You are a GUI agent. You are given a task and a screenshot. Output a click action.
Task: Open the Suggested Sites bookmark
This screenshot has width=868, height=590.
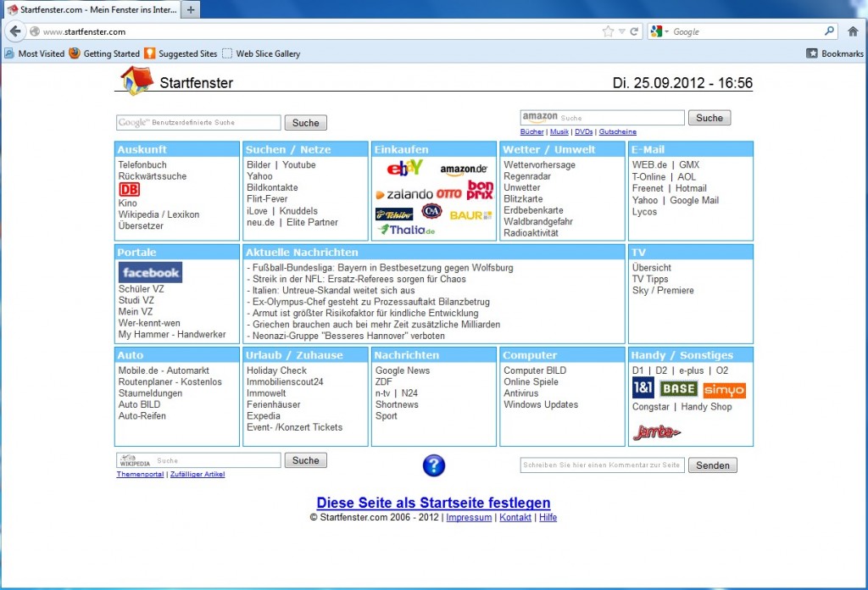click(x=181, y=53)
